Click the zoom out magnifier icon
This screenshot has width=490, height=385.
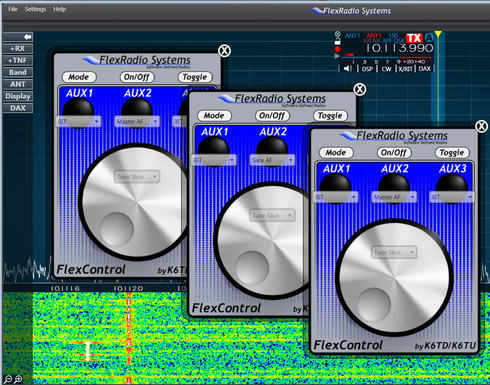[8, 379]
